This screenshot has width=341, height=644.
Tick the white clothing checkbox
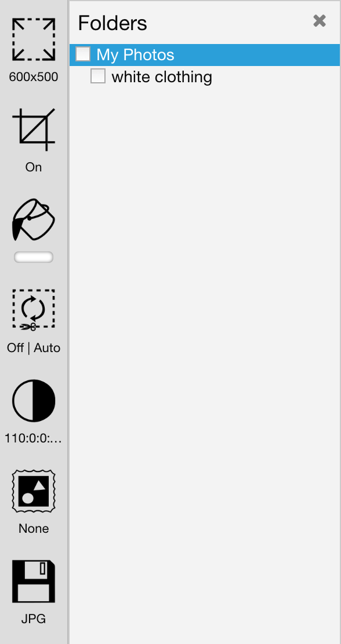tap(98, 76)
